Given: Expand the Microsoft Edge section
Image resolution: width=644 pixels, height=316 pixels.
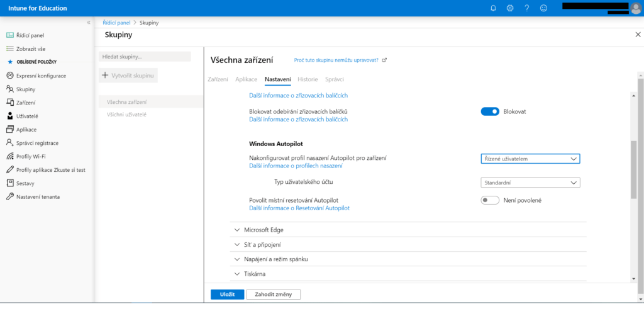Looking at the screenshot, I should tap(264, 230).
